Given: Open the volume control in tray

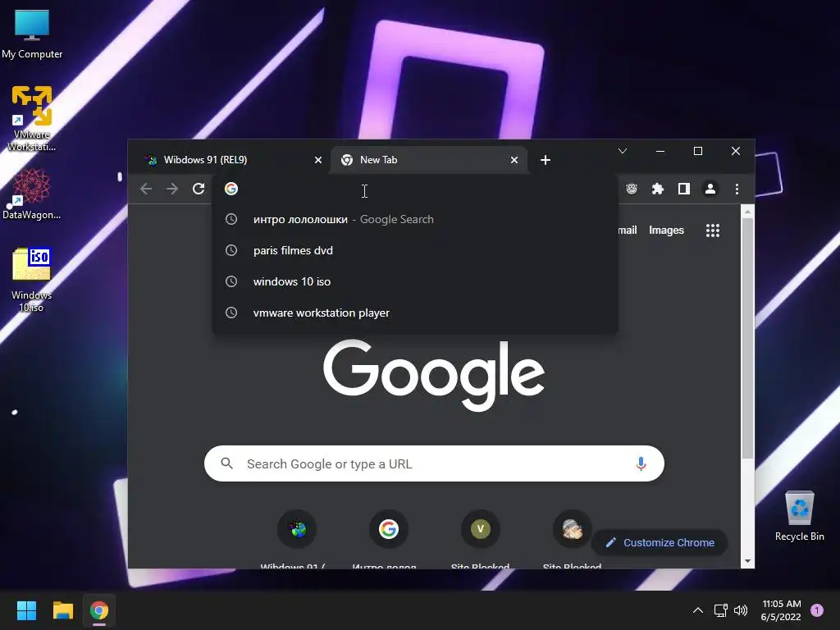Looking at the screenshot, I should tap(741, 610).
